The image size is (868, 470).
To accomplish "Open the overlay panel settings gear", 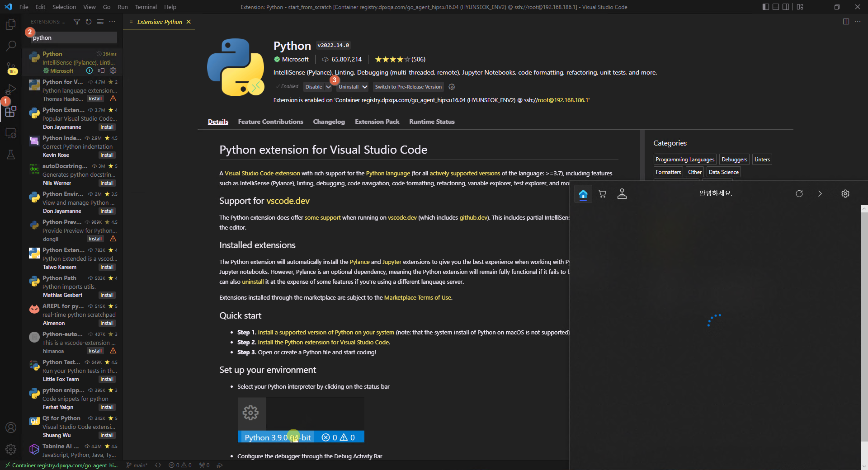I will coord(845,194).
